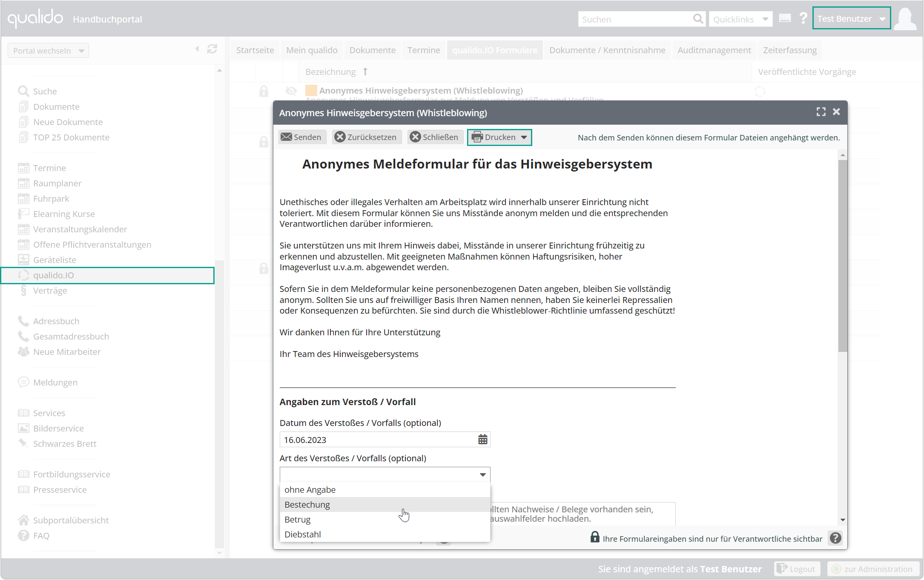Click the Schließen button

pyautogui.click(x=435, y=137)
